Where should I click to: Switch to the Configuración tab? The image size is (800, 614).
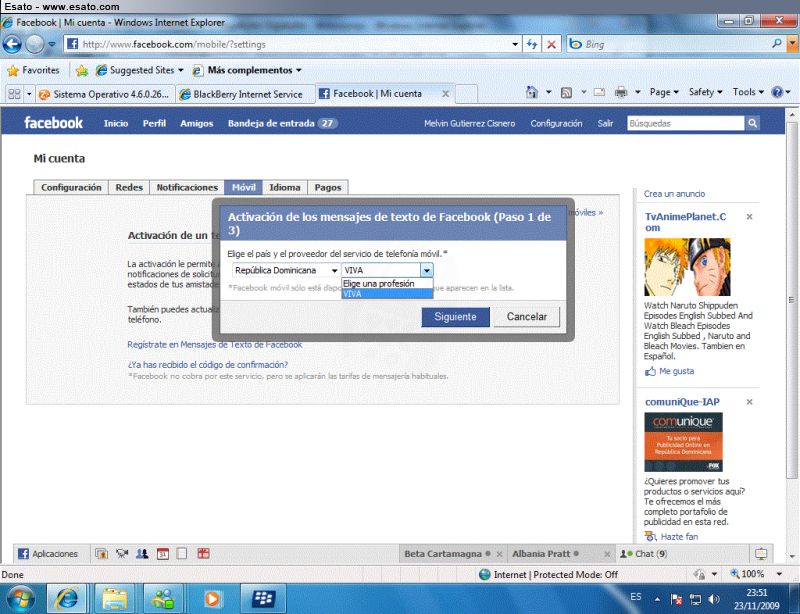(71, 187)
